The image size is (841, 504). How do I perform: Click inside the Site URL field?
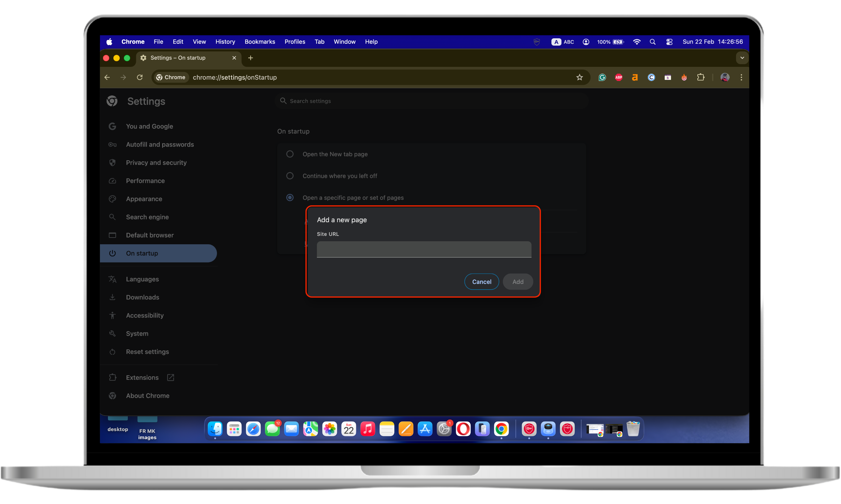click(423, 249)
